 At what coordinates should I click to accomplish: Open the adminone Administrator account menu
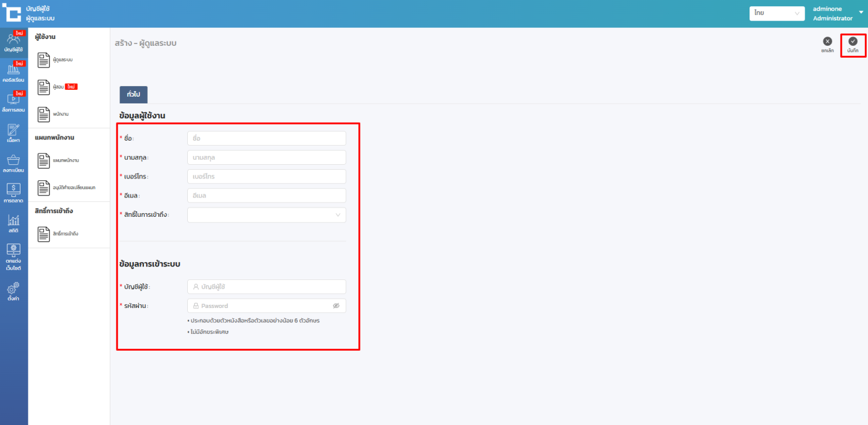(832, 14)
